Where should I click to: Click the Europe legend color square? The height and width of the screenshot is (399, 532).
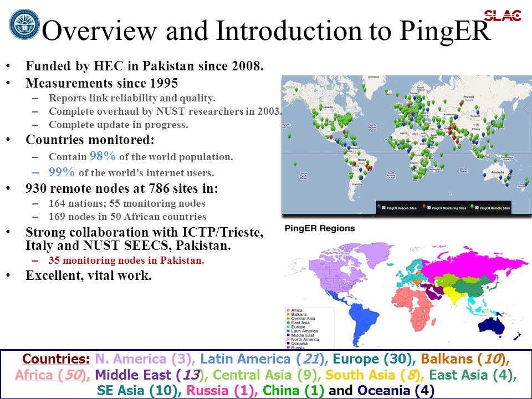coord(288,327)
